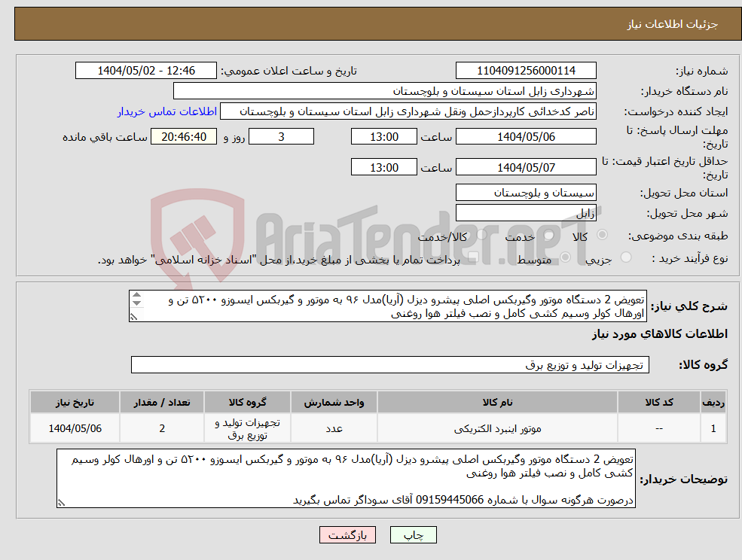Image resolution: width=742 pixels, height=560 pixels.
Task: Click the ساعت field showing 13:00
Action: (x=383, y=136)
